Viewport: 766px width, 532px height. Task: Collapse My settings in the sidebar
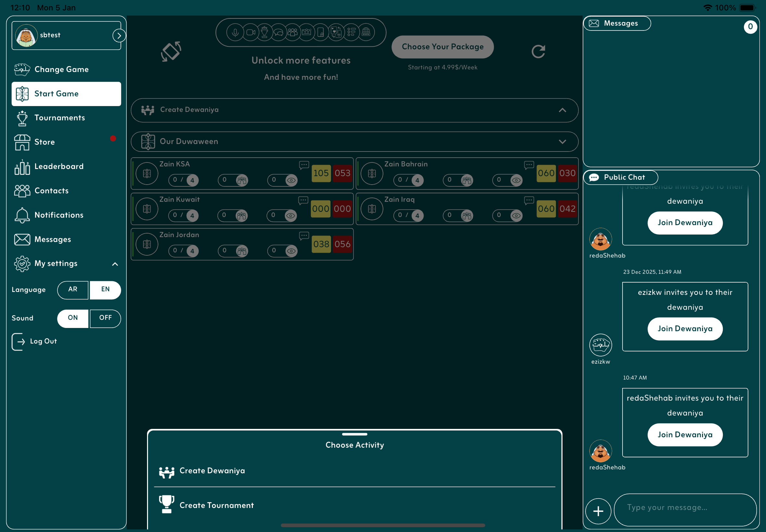[115, 264]
